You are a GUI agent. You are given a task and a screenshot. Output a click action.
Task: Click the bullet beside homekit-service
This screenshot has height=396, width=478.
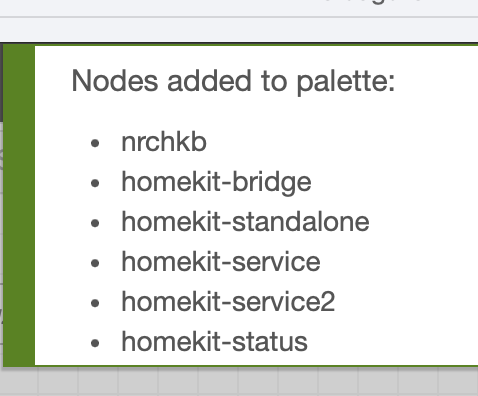95,263
